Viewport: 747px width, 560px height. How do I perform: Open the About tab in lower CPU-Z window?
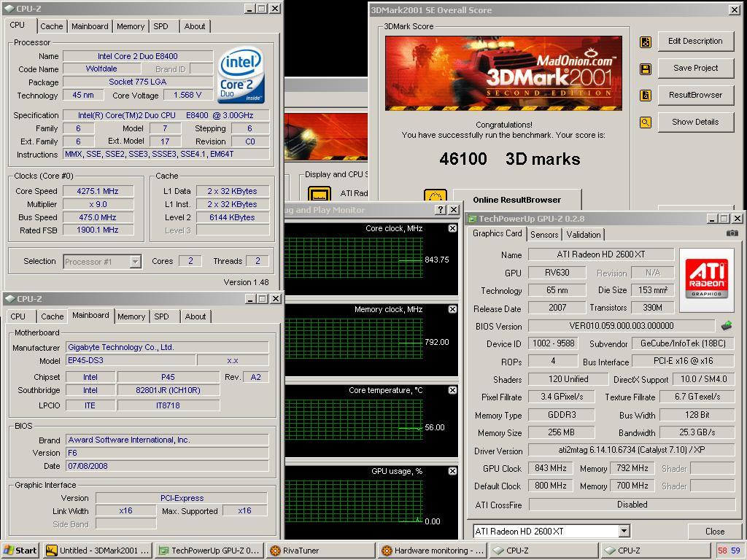pos(196,316)
